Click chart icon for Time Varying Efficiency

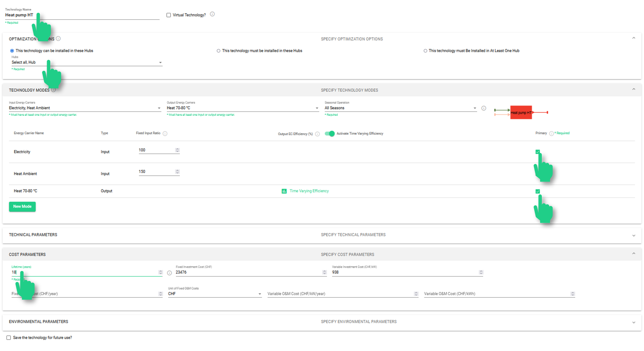(x=284, y=191)
